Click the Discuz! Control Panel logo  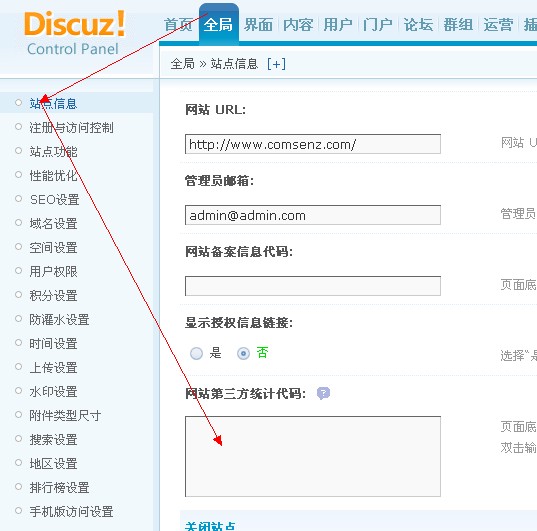[x=75, y=33]
